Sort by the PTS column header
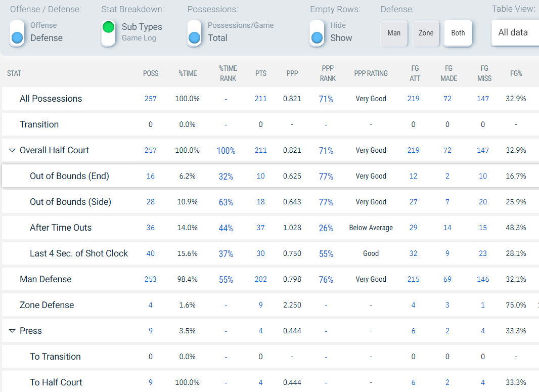The image size is (539, 392). click(261, 73)
